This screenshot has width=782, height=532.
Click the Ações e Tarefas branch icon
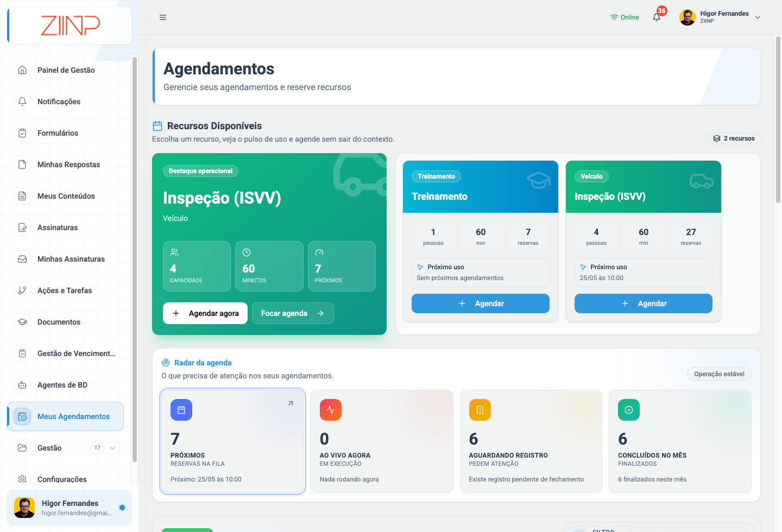point(22,290)
